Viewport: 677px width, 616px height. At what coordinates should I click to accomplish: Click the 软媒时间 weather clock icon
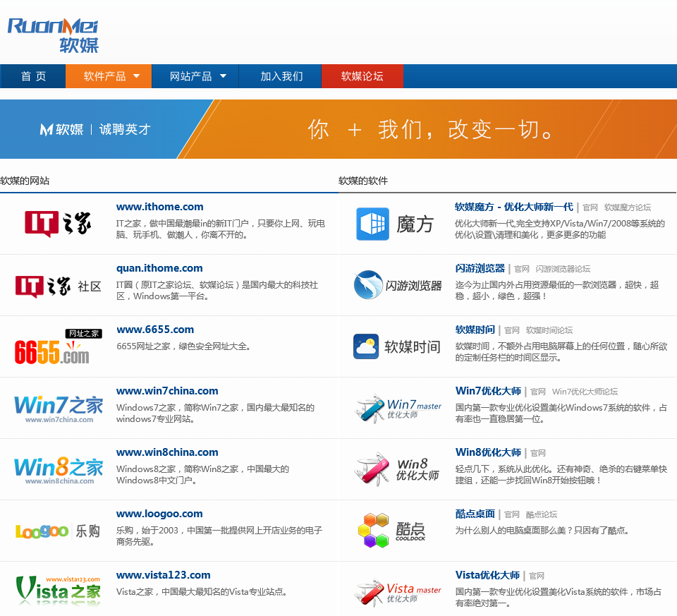pyautogui.click(x=366, y=346)
